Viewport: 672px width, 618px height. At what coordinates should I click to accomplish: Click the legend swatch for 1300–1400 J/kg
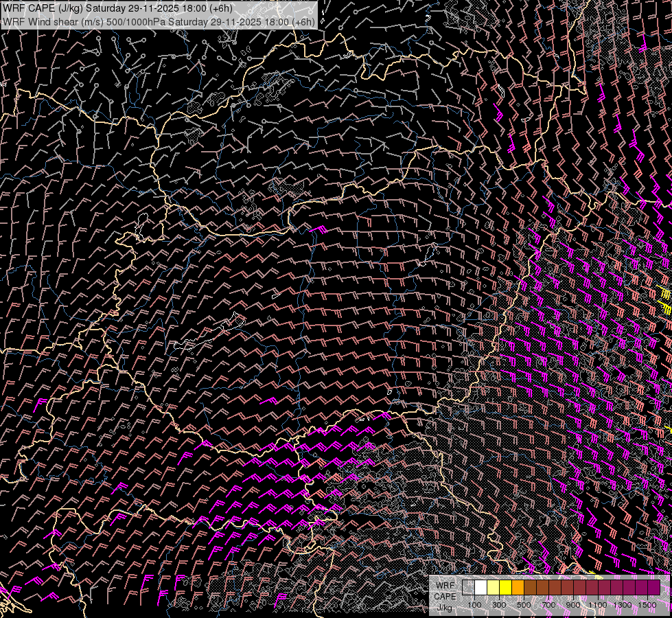point(629,588)
